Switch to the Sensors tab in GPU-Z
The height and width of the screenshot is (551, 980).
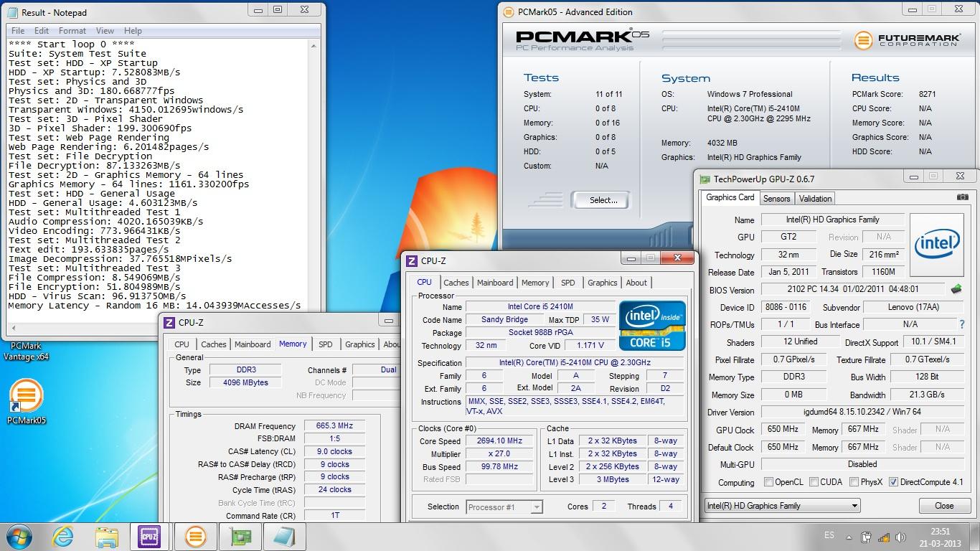pyautogui.click(x=776, y=199)
